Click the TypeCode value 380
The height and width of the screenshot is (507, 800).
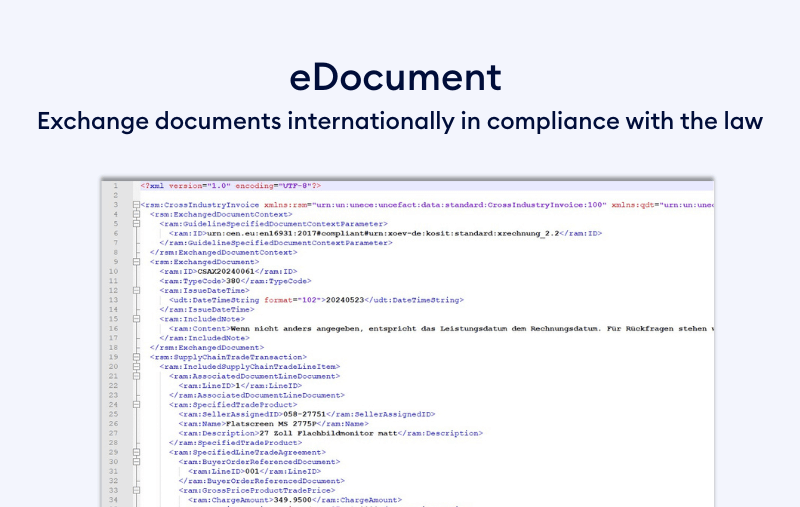tap(233, 281)
